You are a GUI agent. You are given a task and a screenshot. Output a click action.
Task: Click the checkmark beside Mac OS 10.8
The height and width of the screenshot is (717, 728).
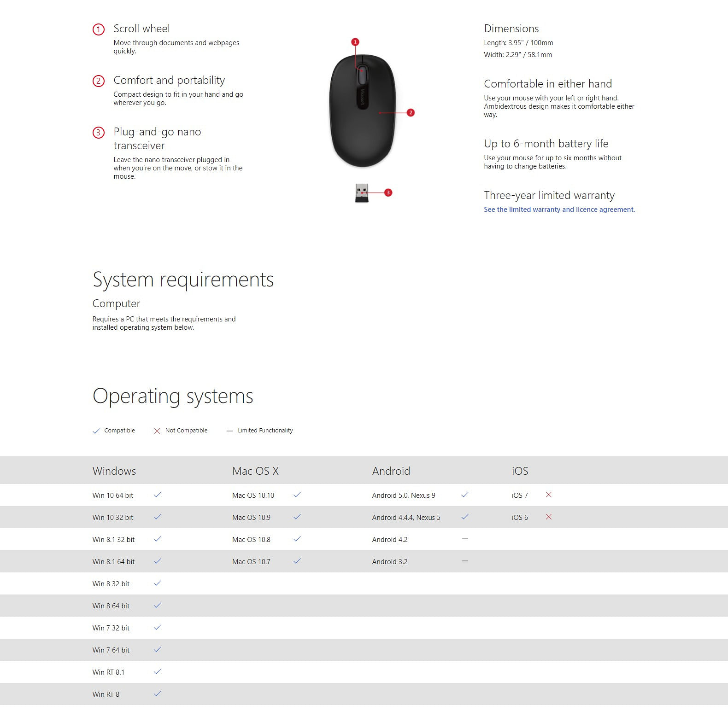(x=297, y=539)
